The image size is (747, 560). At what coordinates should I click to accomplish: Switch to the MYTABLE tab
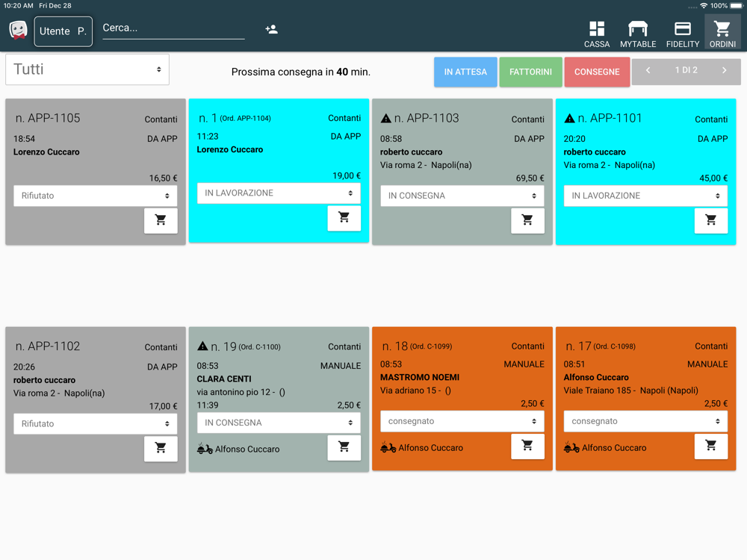tap(638, 34)
